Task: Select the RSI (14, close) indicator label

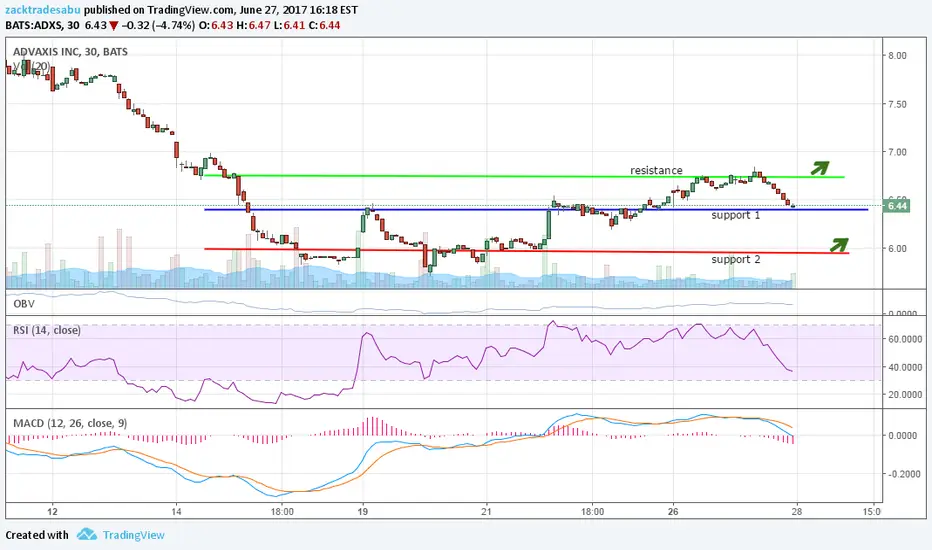Action: click(47, 330)
